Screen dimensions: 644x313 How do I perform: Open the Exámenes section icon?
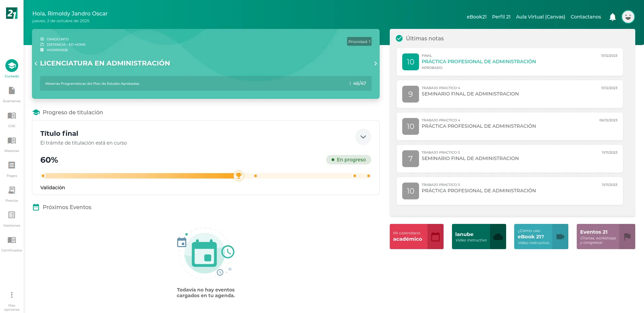pyautogui.click(x=12, y=91)
